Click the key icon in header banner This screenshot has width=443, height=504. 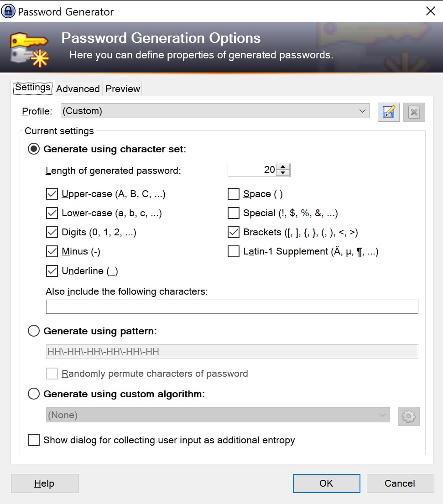(x=29, y=49)
